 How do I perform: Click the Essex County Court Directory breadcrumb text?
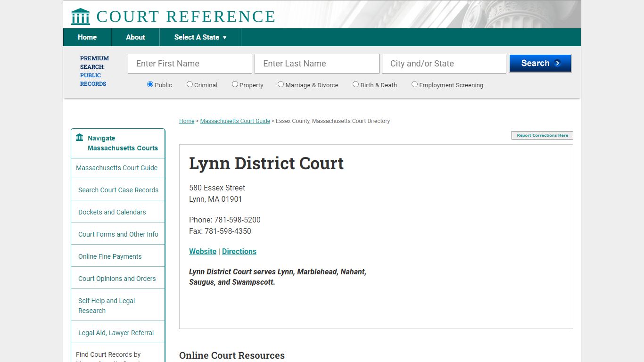click(x=333, y=121)
